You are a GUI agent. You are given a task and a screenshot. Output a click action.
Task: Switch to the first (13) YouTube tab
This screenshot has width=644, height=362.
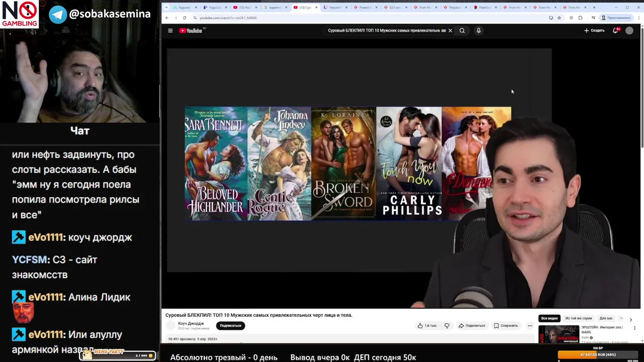[244, 8]
